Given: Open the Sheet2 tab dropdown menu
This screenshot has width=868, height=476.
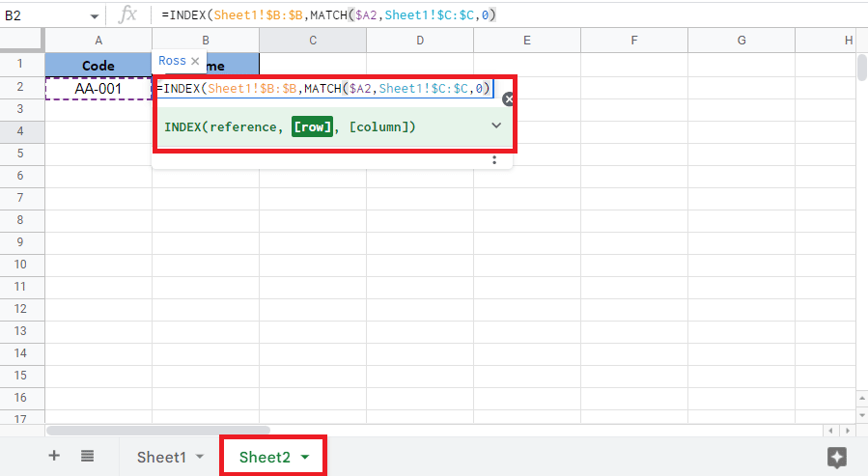Looking at the screenshot, I should (x=305, y=457).
